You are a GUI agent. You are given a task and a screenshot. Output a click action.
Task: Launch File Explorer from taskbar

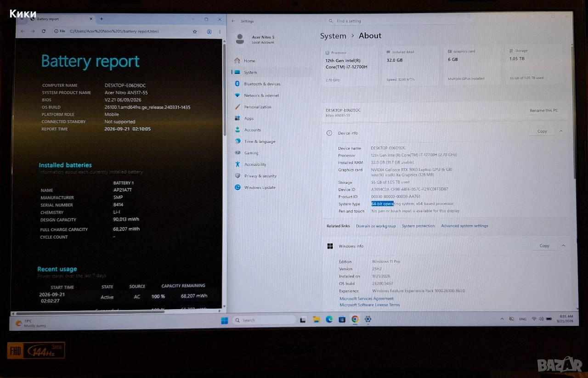click(x=317, y=319)
